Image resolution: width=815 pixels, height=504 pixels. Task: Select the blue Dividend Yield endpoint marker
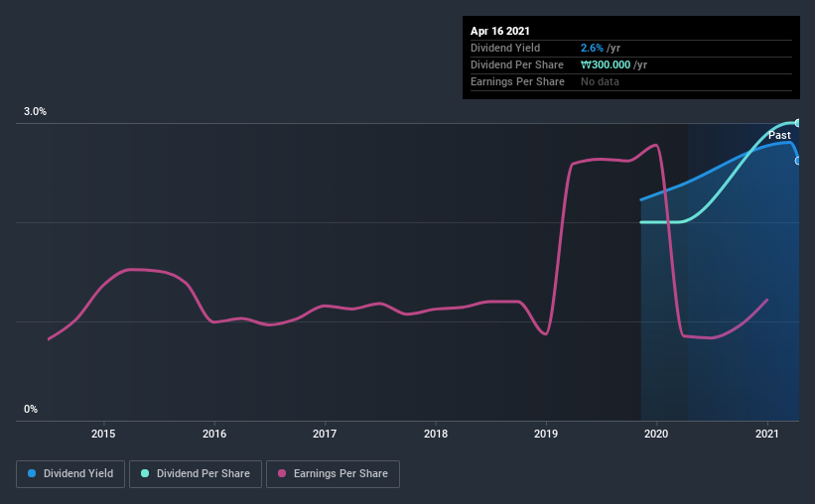pos(797,161)
